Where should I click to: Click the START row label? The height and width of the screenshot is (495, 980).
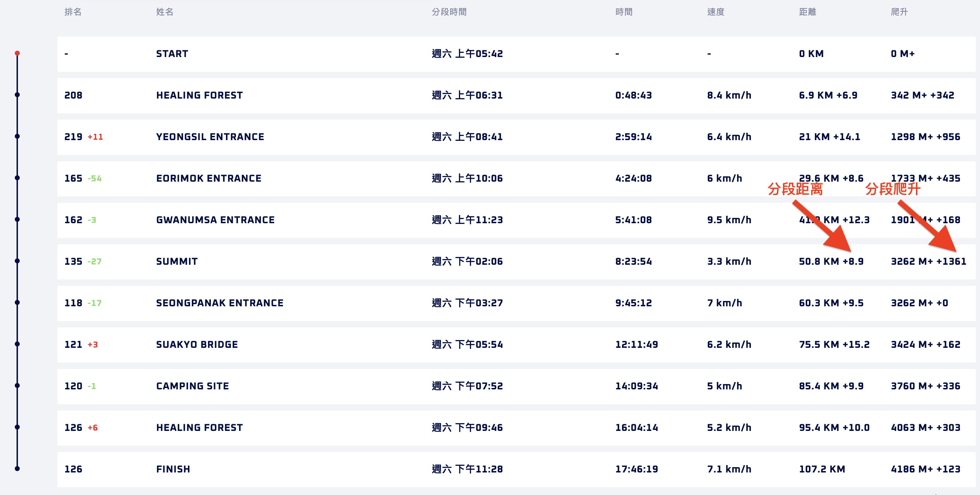(x=172, y=54)
